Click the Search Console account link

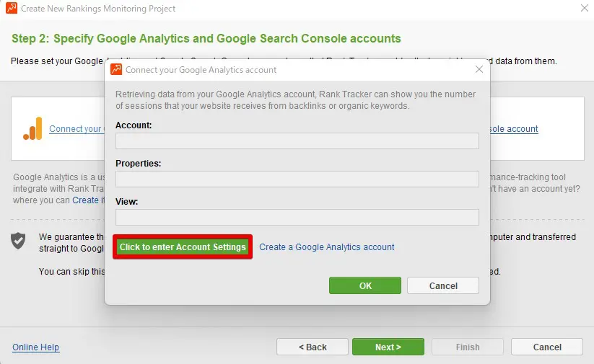click(x=514, y=129)
